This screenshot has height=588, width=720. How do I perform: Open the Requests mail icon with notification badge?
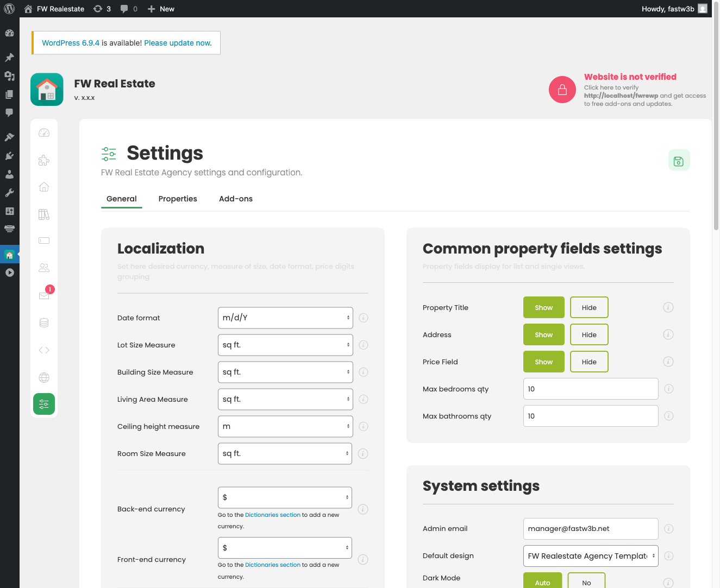tap(44, 295)
